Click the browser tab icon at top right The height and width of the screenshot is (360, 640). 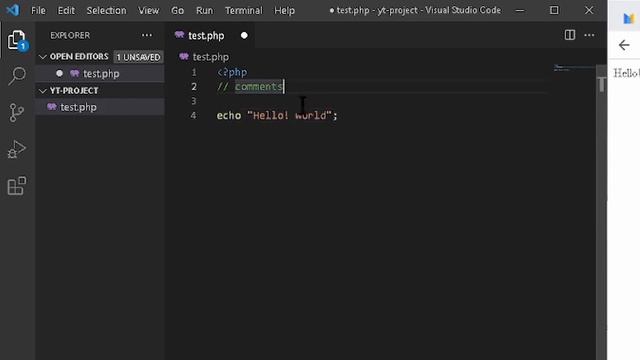tap(629, 18)
